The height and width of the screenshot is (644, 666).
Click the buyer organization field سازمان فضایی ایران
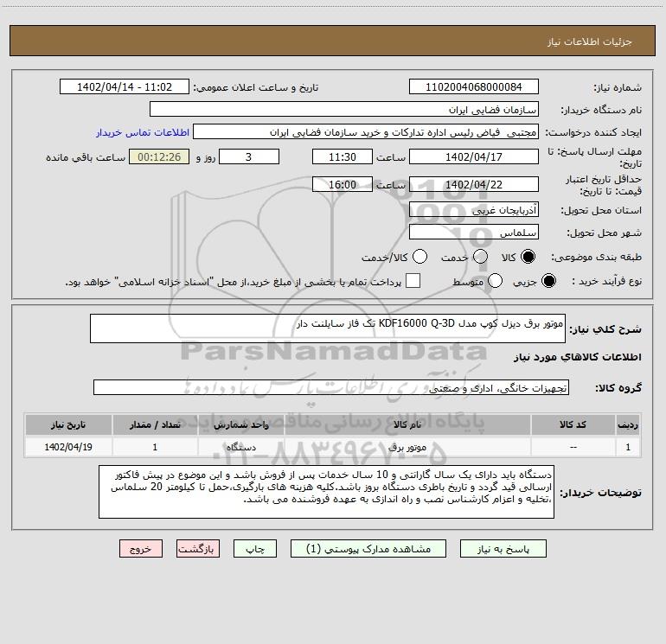(x=344, y=110)
